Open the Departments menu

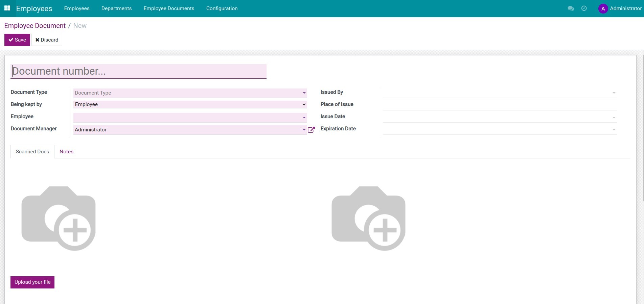pyautogui.click(x=116, y=8)
